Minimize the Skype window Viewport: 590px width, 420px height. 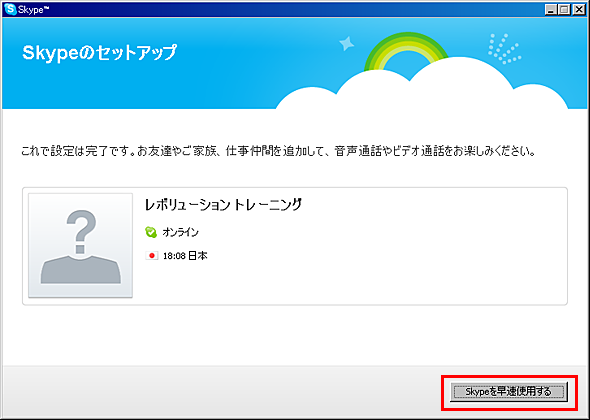[x=551, y=9]
